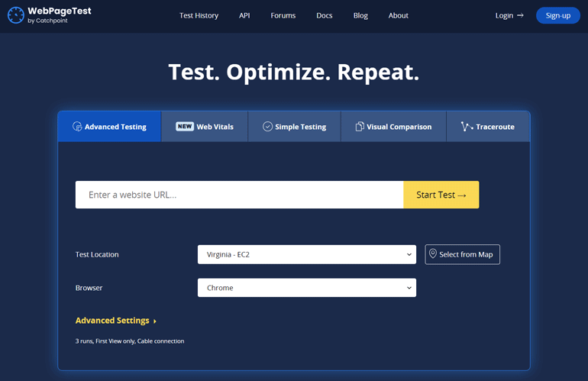Click the Visual Comparison documents icon
588x381 pixels.
359,127
